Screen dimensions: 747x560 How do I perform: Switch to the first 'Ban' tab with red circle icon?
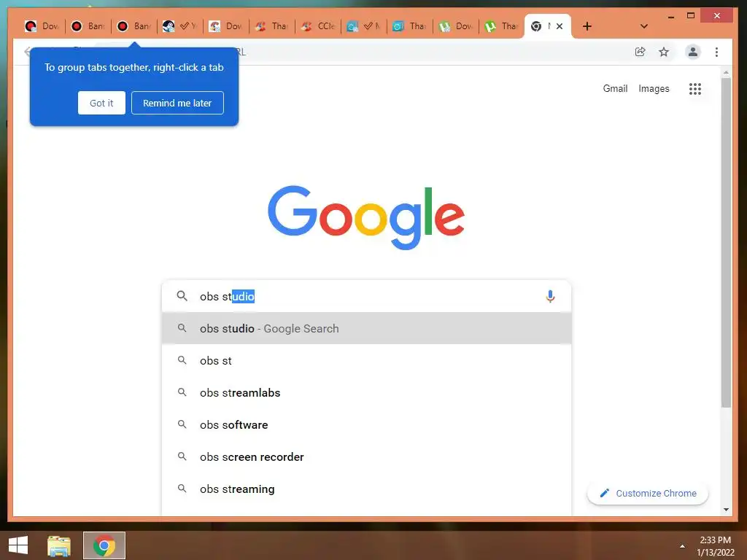(88, 26)
